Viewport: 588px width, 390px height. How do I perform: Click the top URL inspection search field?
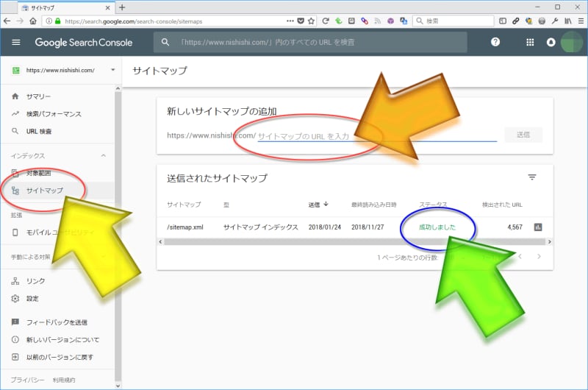310,42
